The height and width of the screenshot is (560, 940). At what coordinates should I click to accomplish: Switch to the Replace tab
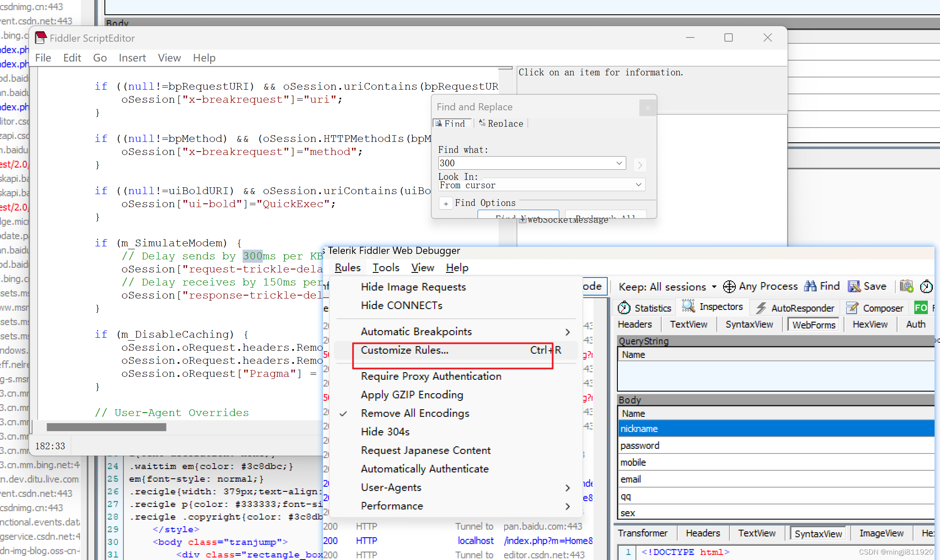(501, 123)
